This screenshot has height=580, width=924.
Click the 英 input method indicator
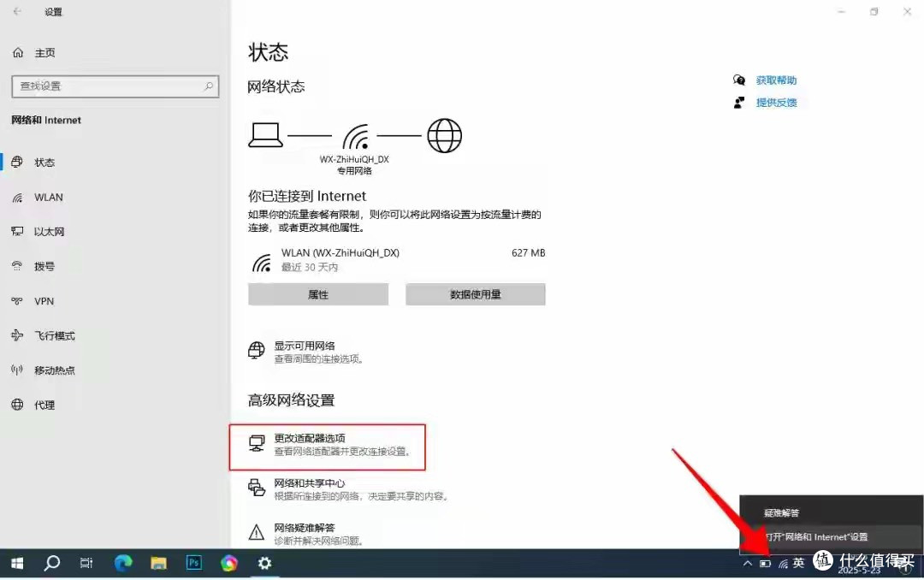point(798,563)
